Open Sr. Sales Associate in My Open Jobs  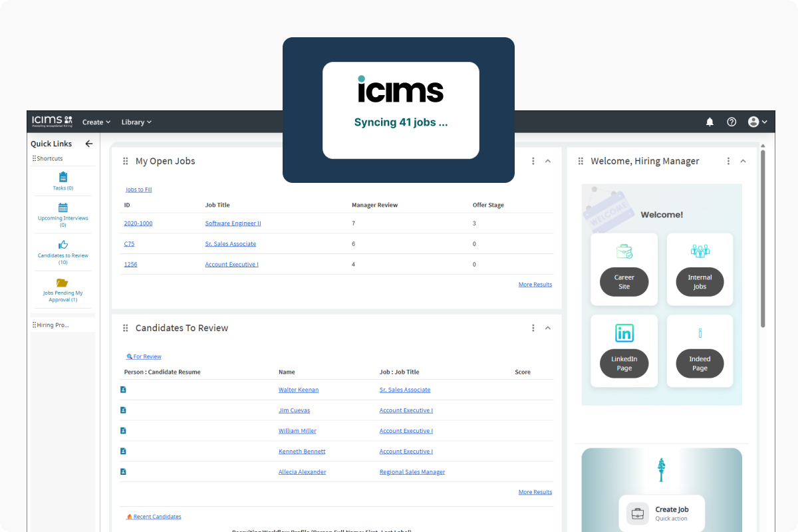pyautogui.click(x=230, y=244)
